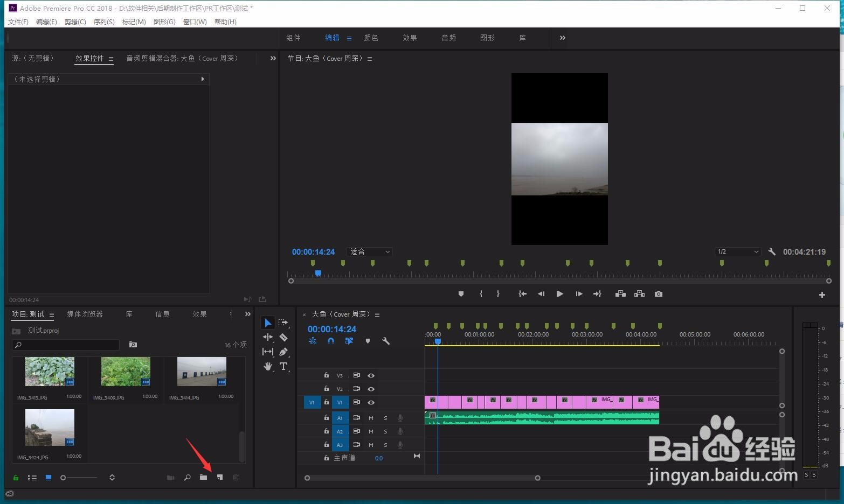844x504 pixels.
Task: Click program monitor scrub playhead
Action: tap(318, 274)
